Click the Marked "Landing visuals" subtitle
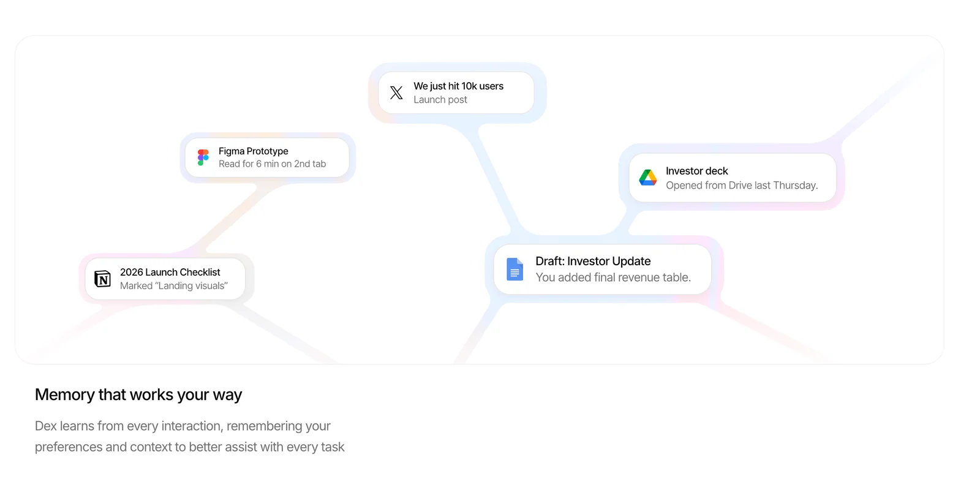 173,286
